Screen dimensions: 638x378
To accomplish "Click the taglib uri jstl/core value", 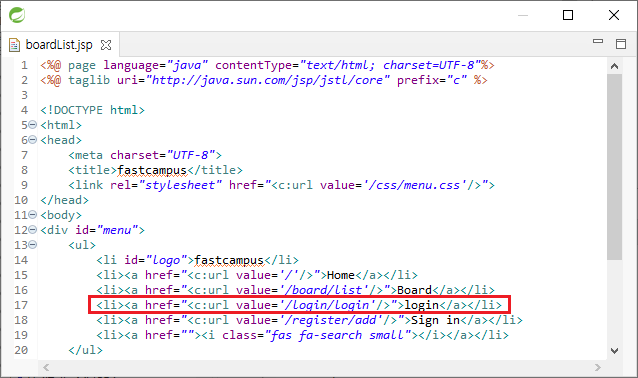I will pyautogui.click(x=268, y=80).
